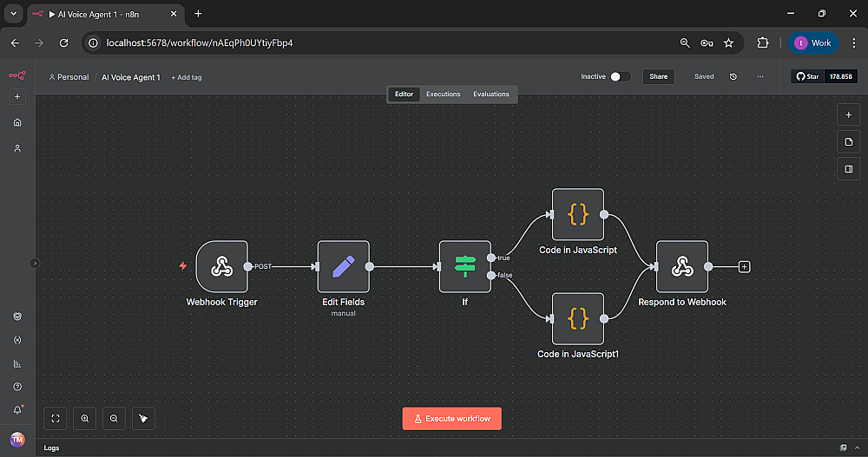Select the upper Code in JavaScript node
The height and width of the screenshot is (457, 868).
(577, 214)
